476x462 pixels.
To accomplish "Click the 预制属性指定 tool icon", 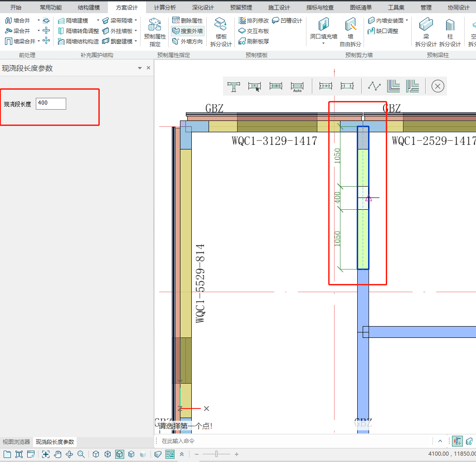I will click(x=155, y=26).
